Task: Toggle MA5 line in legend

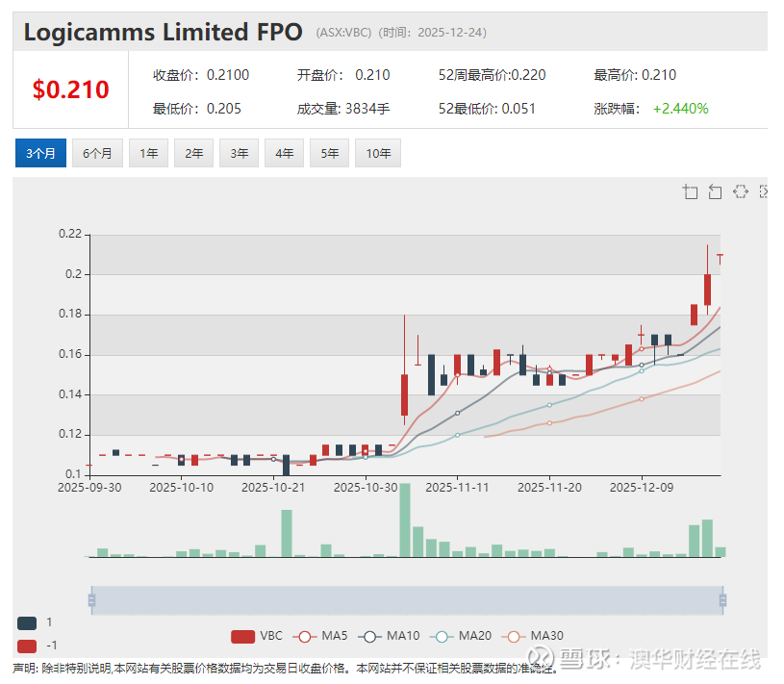Action: (x=320, y=636)
